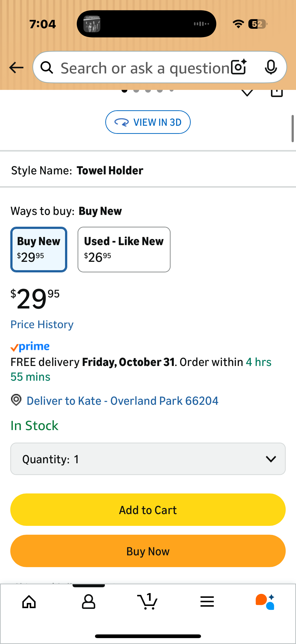The height and width of the screenshot is (644, 296).
Task: Tap the back arrow icon
Action: 16,68
